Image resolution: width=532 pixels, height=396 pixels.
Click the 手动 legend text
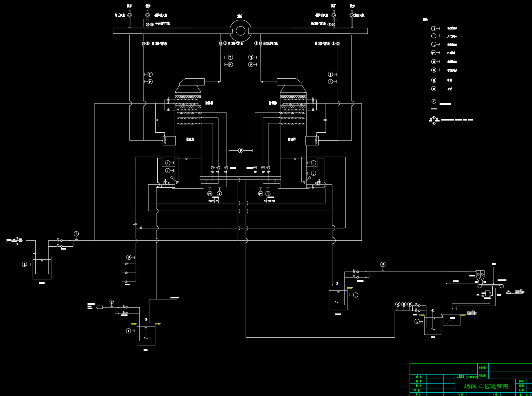[x=450, y=89]
